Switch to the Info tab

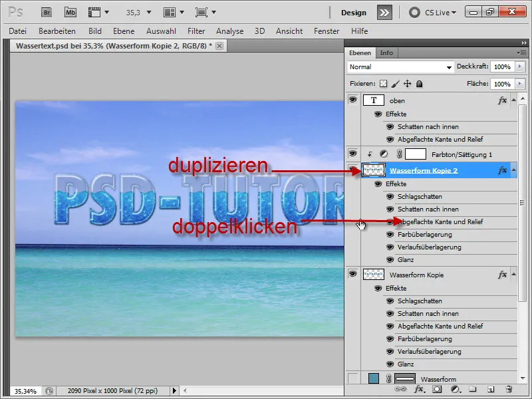click(386, 53)
